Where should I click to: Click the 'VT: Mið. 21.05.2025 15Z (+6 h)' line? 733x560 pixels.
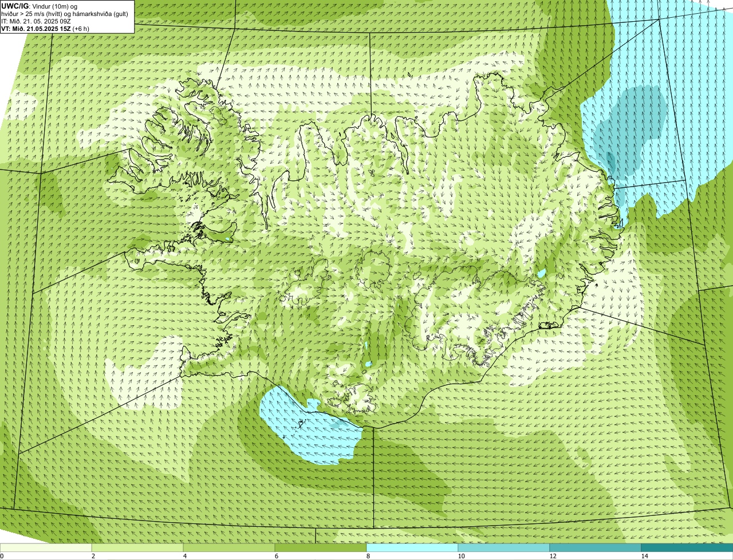click(x=45, y=28)
